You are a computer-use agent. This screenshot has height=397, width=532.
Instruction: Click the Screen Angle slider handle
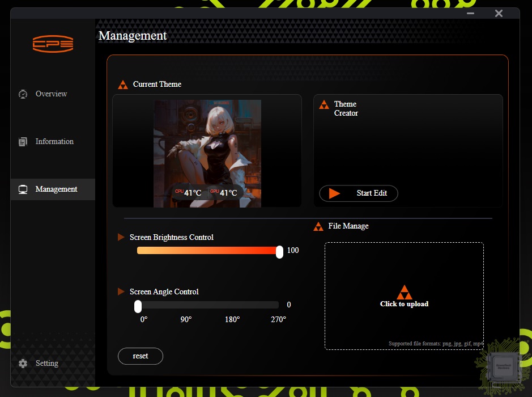point(138,306)
